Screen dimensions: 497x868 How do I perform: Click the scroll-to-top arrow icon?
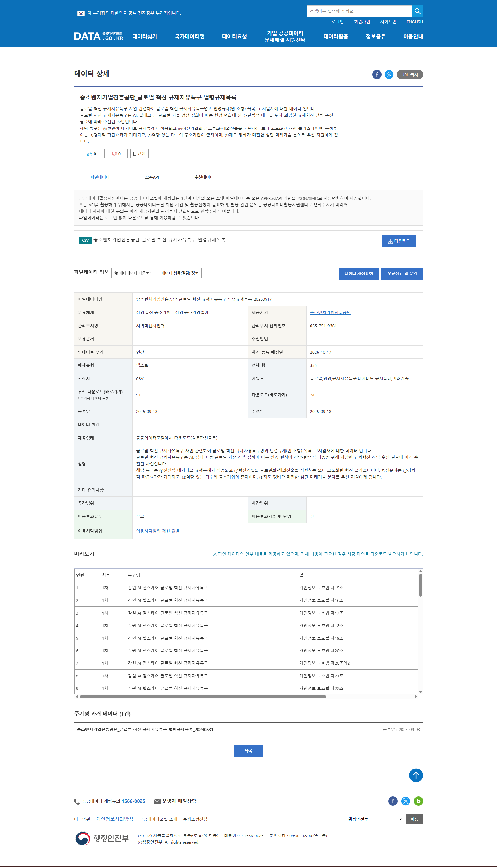415,775
